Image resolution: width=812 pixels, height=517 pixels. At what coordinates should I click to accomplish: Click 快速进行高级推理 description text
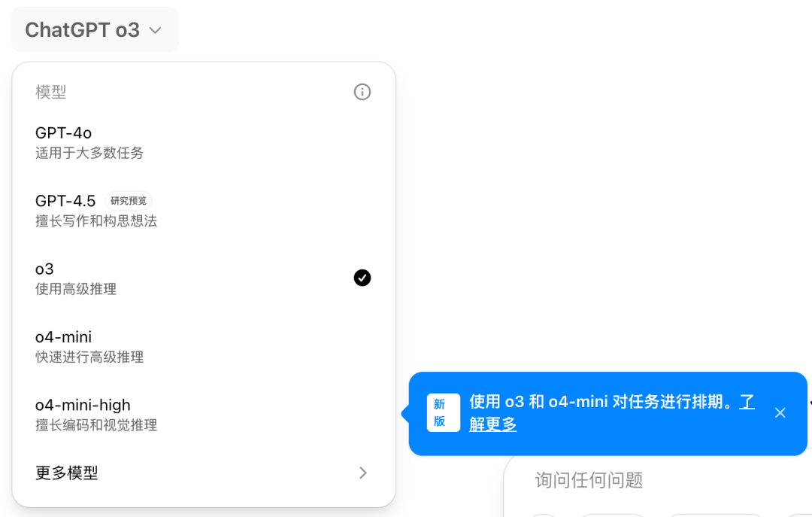pos(89,357)
